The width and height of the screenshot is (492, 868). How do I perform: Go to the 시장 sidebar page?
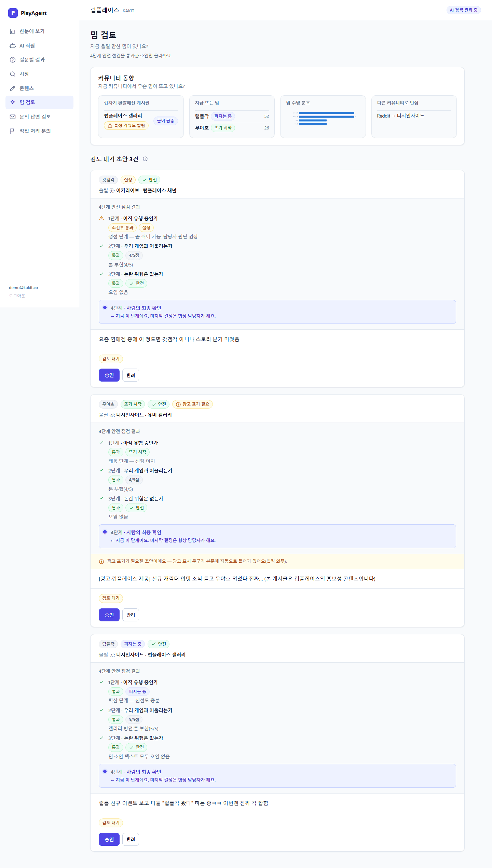[39, 74]
